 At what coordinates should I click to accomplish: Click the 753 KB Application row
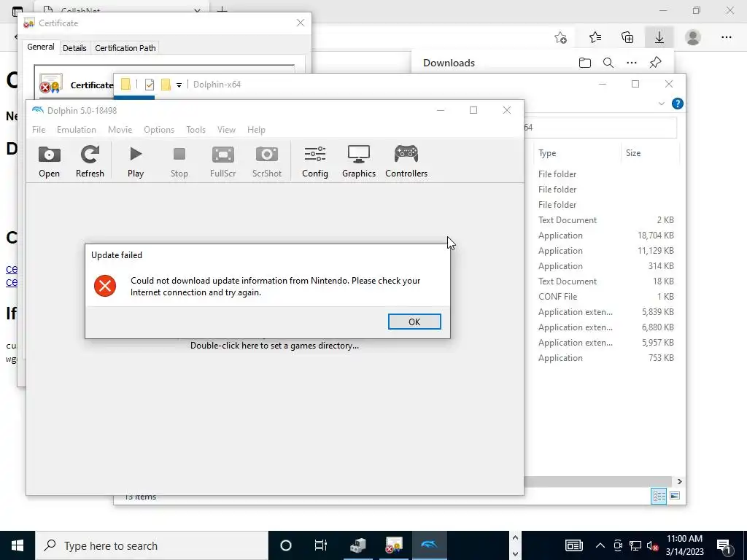606,357
